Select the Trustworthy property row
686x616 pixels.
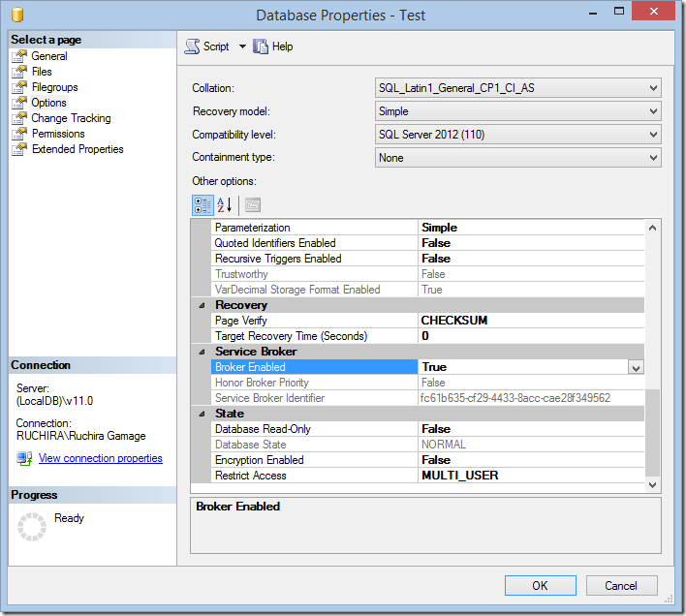[x=427, y=274]
